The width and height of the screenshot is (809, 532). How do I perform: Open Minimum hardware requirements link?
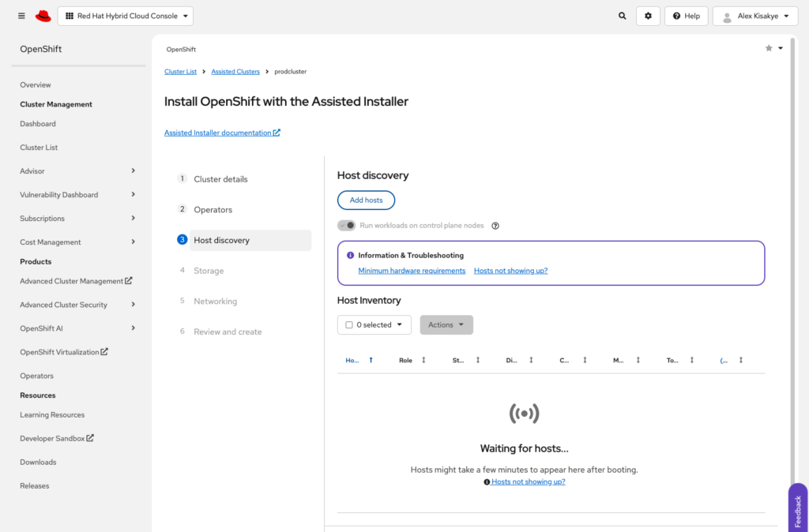[x=412, y=271]
